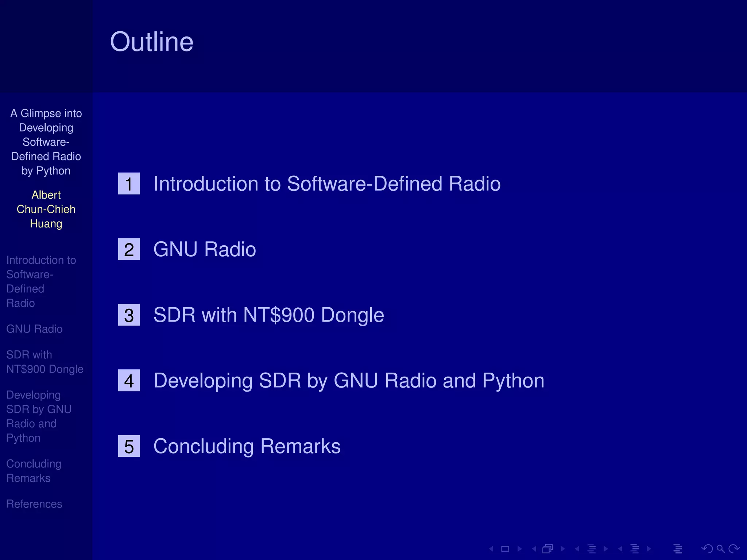Select outline item 5 Concluding Remarks
The width and height of the screenshot is (747, 560).
tap(247, 446)
